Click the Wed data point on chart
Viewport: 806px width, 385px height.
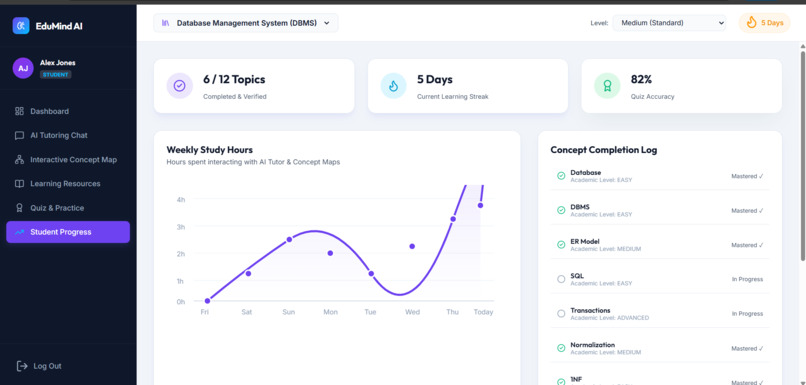tap(412, 246)
